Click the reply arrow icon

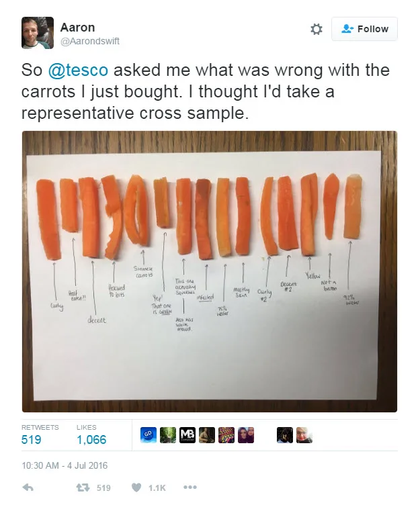point(28,488)
